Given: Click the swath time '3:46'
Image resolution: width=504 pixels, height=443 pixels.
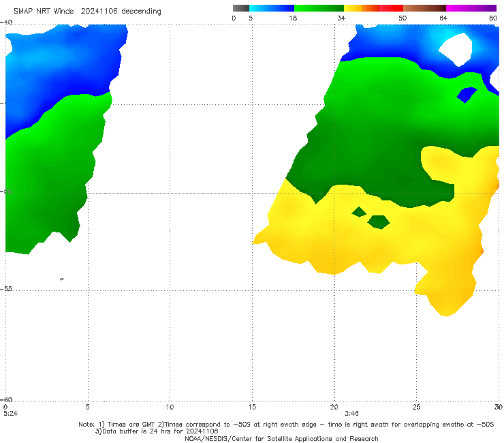Looking at the screenshot, I should tap(351, 414).
